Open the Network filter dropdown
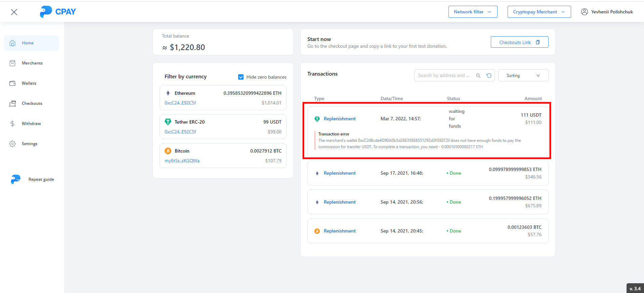The image size is (644, 293). (473, 12)
